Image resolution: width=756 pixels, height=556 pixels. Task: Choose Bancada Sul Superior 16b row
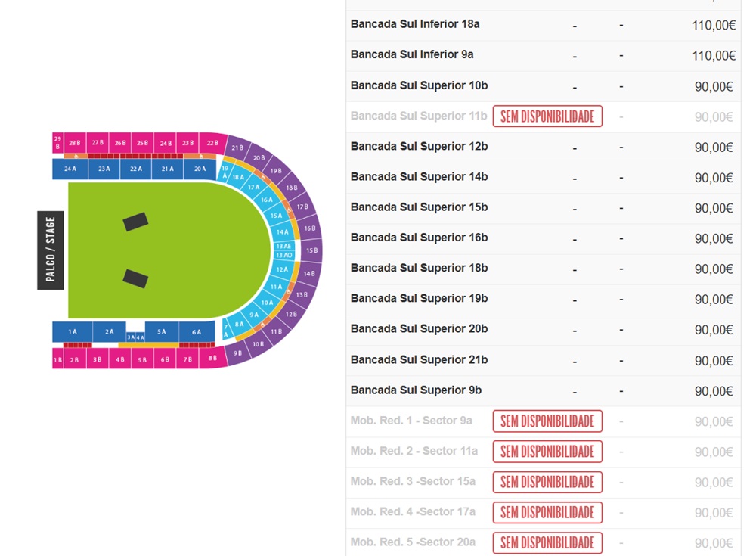pos(544,238)
